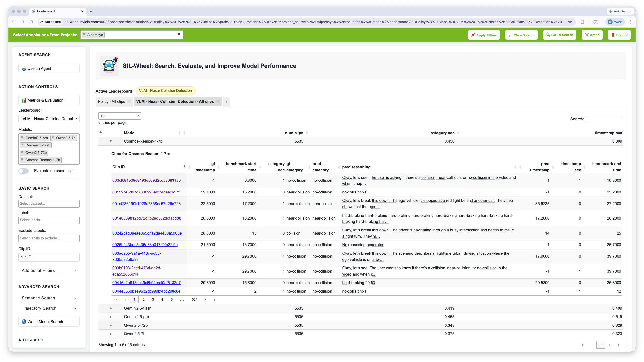
Task: Open a new browser tab
Action: tap(91, 11)
